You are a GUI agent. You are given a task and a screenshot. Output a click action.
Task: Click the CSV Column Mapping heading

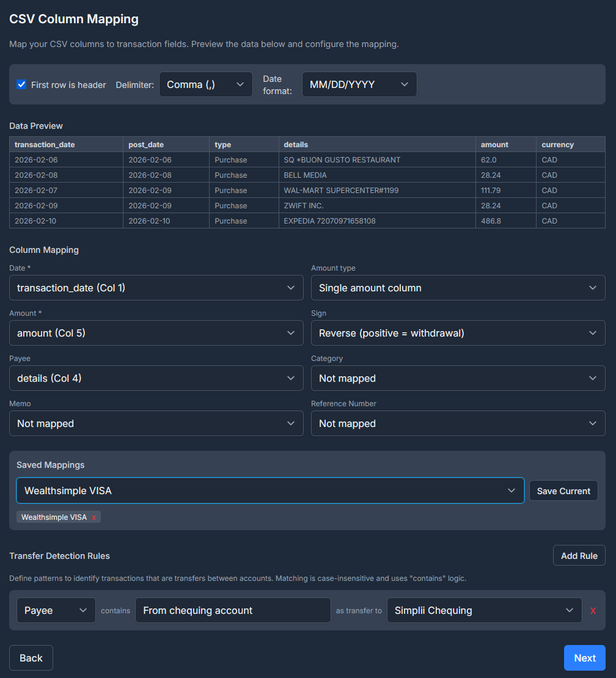74,19
